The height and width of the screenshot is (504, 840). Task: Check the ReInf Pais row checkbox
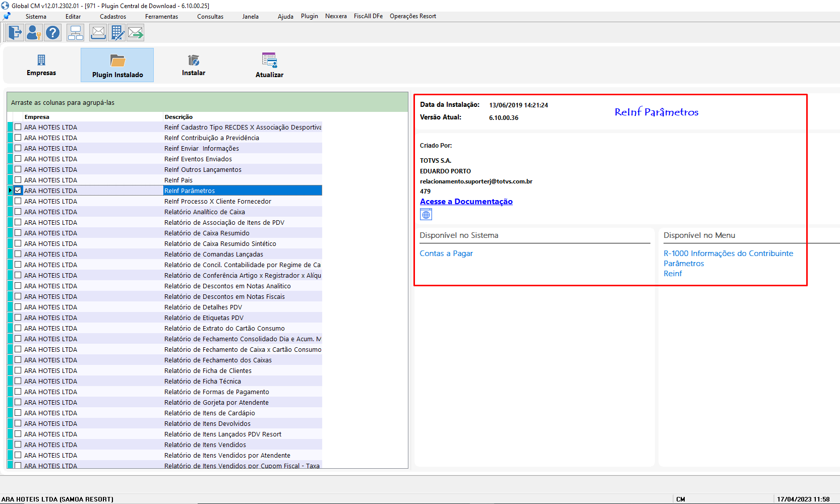18,180
